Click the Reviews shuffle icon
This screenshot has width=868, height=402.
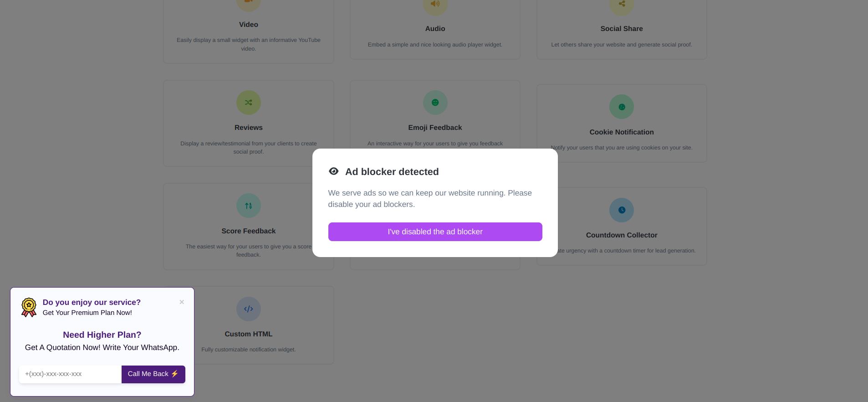[248, 103]
